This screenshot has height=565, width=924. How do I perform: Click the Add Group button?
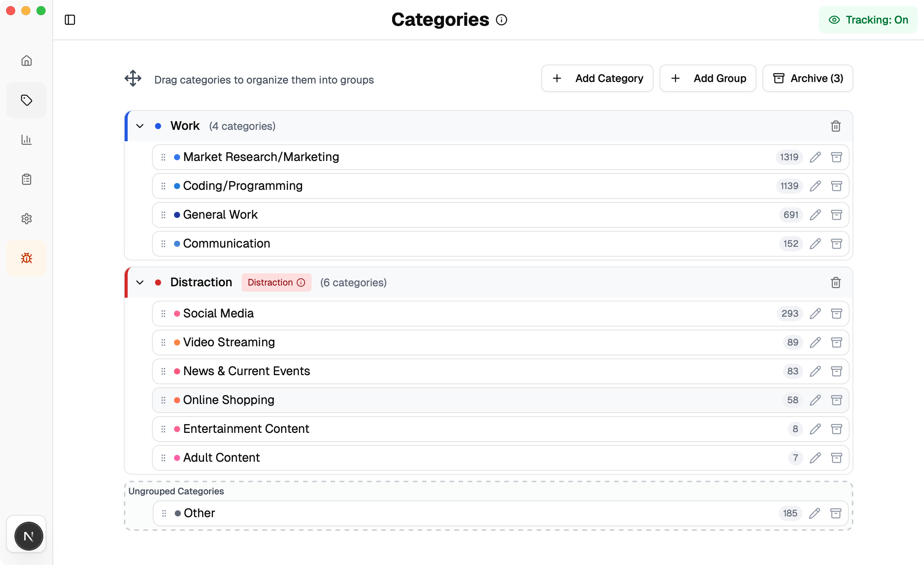tap(707, 78)
